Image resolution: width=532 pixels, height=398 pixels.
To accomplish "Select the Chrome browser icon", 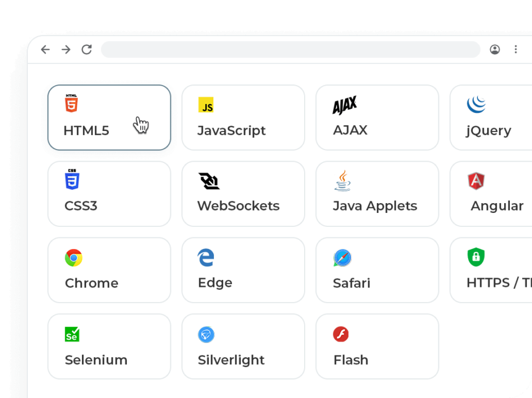I will pyautogui.click(x=73, y=258).
